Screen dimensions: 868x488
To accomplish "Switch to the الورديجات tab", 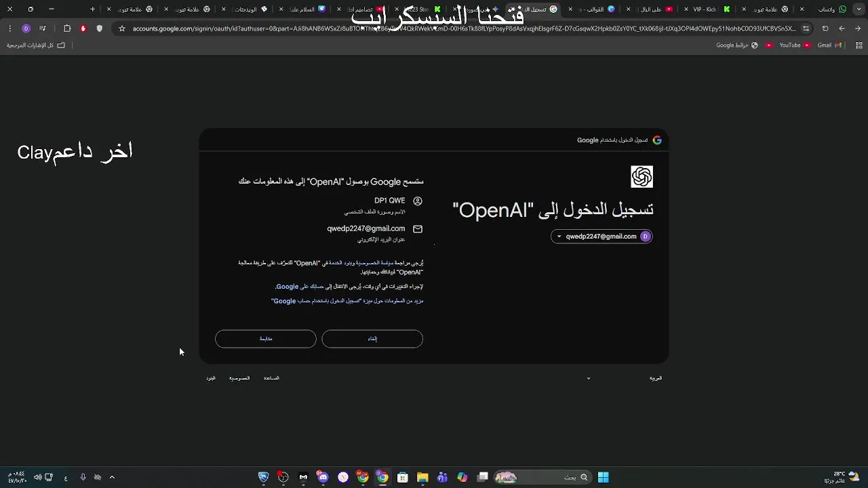I will pyautogui.click(x=245, y=9).
